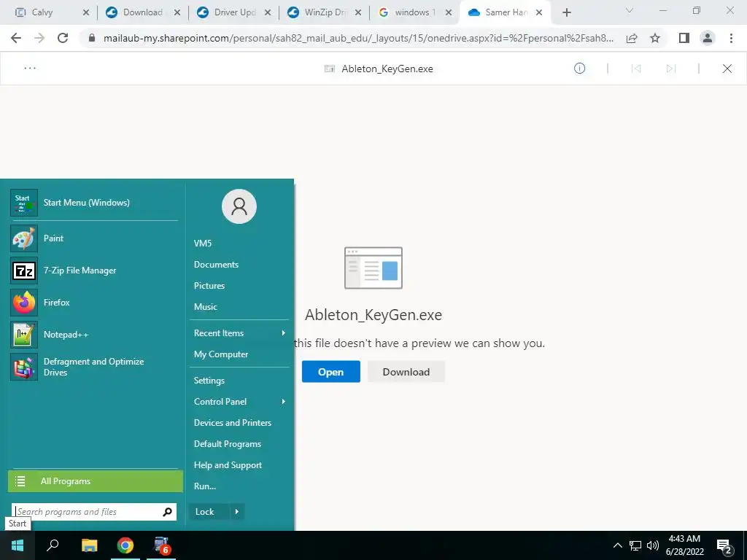
Task: Click the blue Open button
Action: 330,372
